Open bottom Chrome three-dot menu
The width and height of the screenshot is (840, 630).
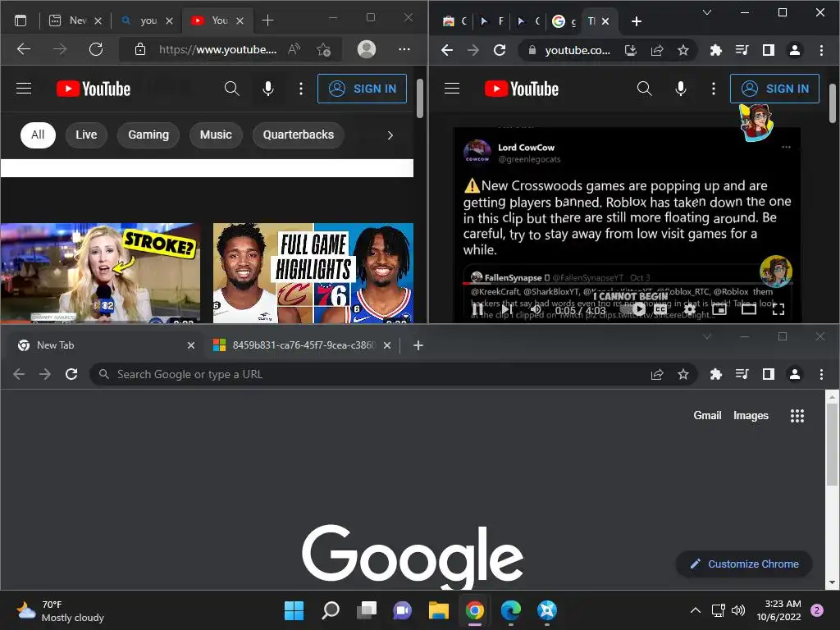(x=821, y=374)
